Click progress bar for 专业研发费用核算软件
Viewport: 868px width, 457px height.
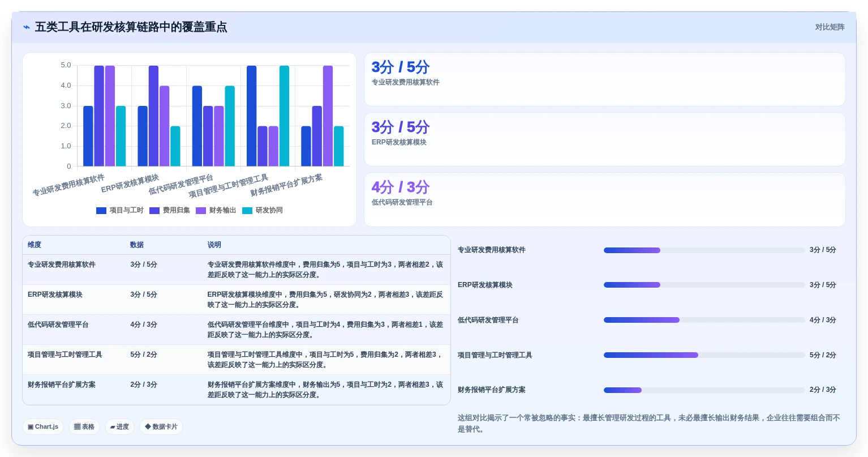704,250
